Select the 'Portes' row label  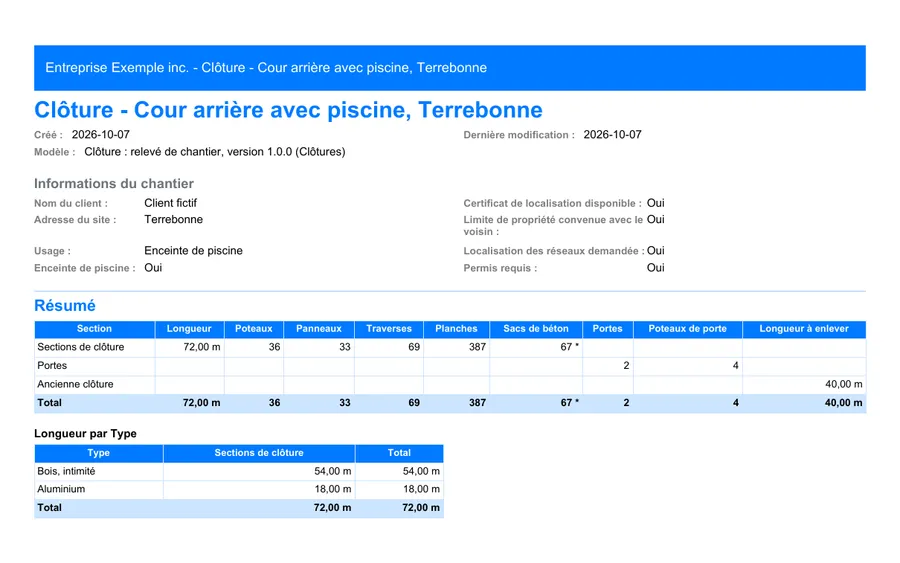point(52,366)
